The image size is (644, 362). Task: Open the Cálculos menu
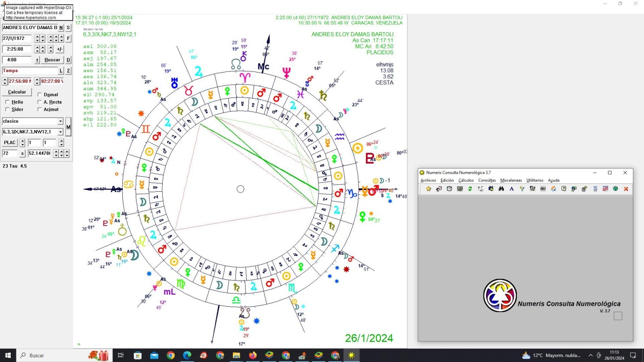click(x=466, y=181)
